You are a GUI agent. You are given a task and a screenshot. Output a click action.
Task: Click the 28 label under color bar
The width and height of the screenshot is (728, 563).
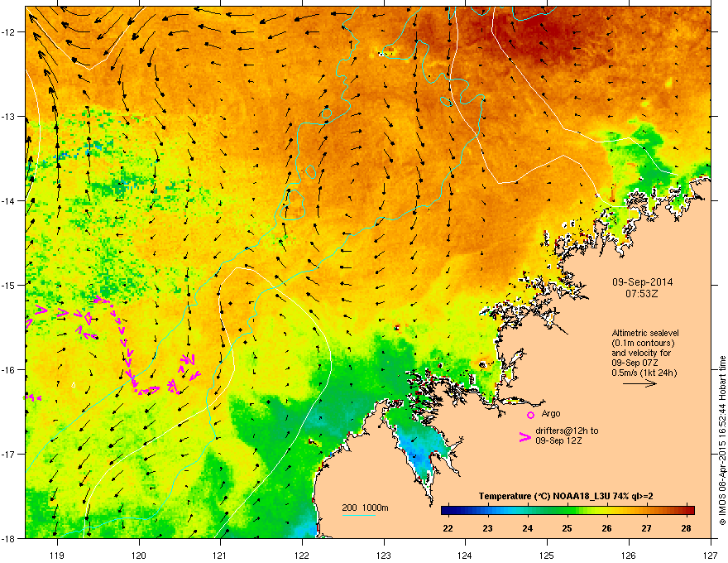[x=686, y=528]
